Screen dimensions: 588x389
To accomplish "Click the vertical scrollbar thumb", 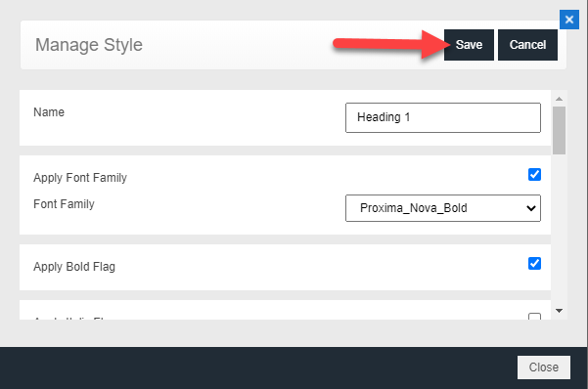I will point(559,130).
